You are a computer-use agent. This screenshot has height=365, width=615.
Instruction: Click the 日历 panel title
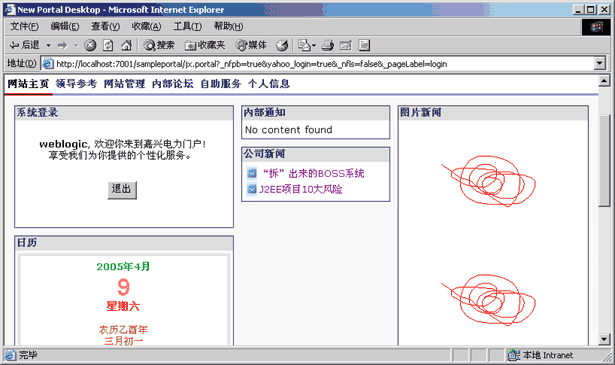click(x=27, y=243)
